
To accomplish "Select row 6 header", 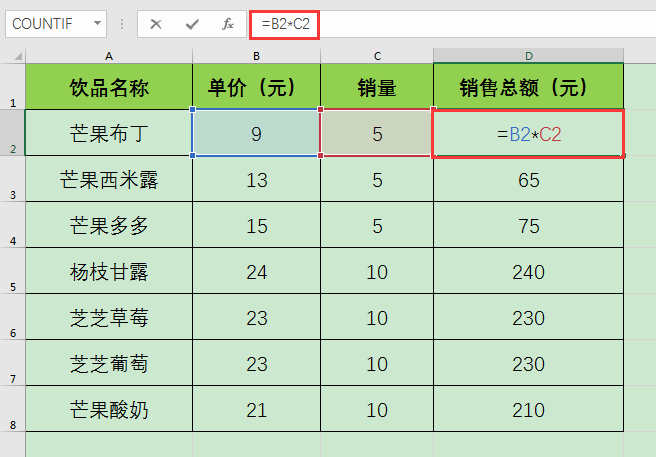I will coord(13,317).
